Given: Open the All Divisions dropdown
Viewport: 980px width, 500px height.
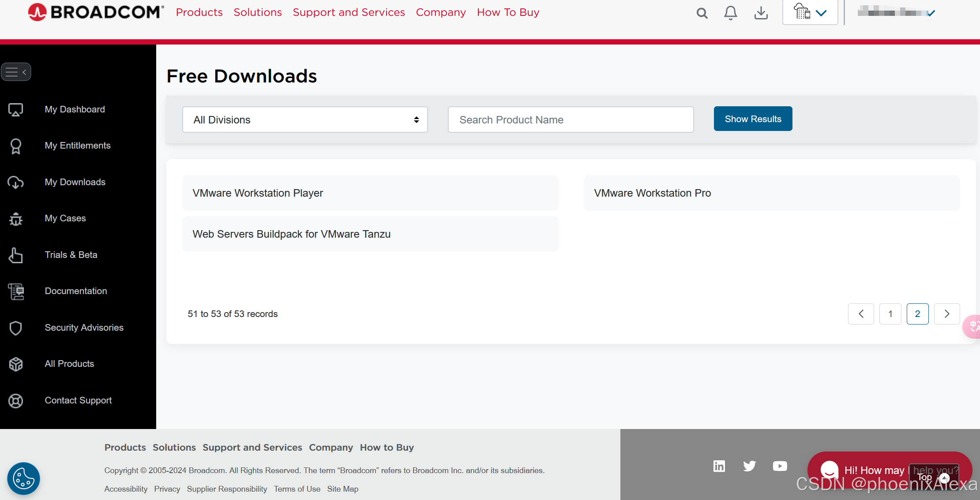Looking at the screenshot, I should click(x=305, y=119).
